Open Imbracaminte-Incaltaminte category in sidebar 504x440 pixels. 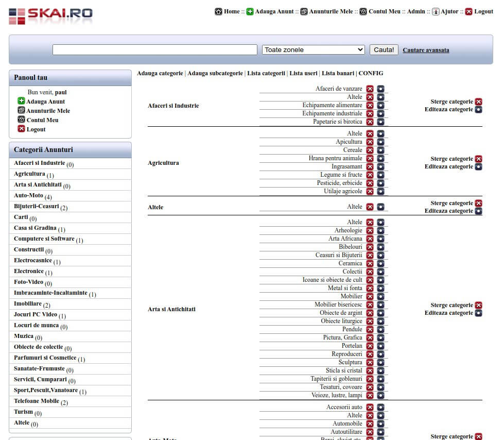[50, 293]
